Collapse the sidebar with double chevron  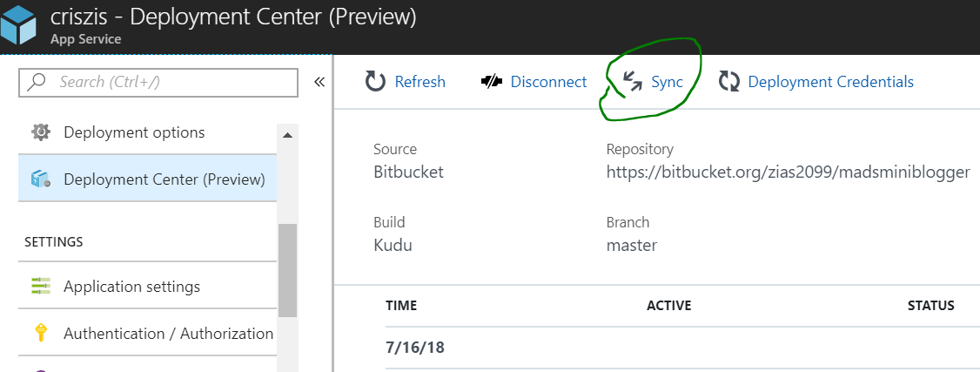pyautogui.click(x=319, y=82)
